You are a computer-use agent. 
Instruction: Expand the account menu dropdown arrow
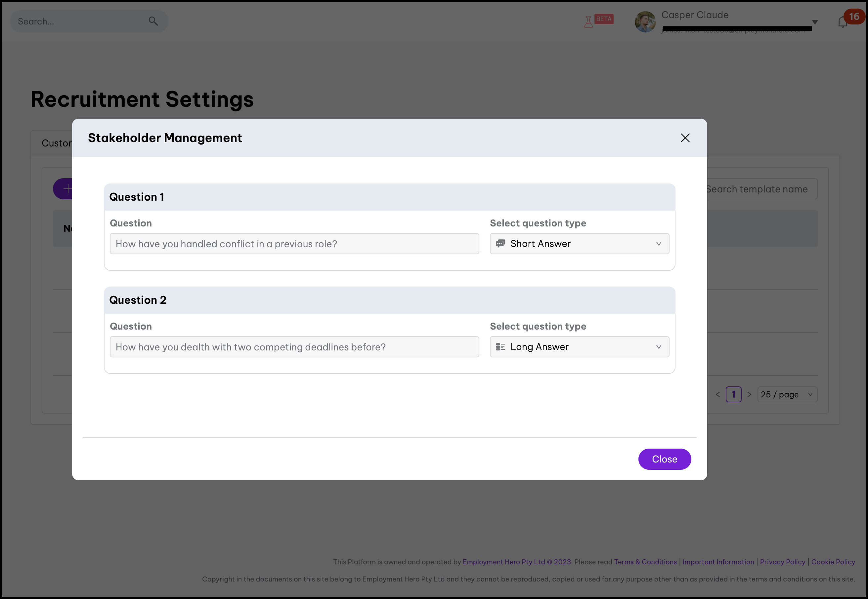(x=815, y=22)
